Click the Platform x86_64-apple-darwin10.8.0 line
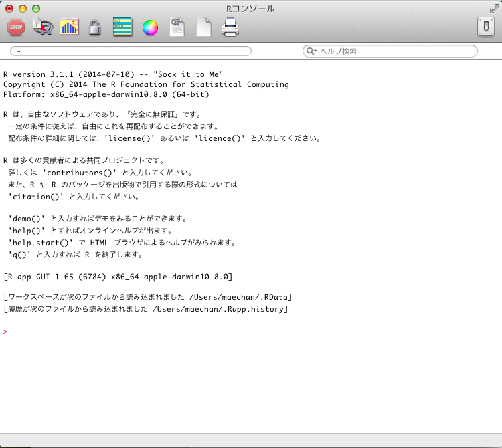This screenshot has height=448, width=502. tap(106, 94)
